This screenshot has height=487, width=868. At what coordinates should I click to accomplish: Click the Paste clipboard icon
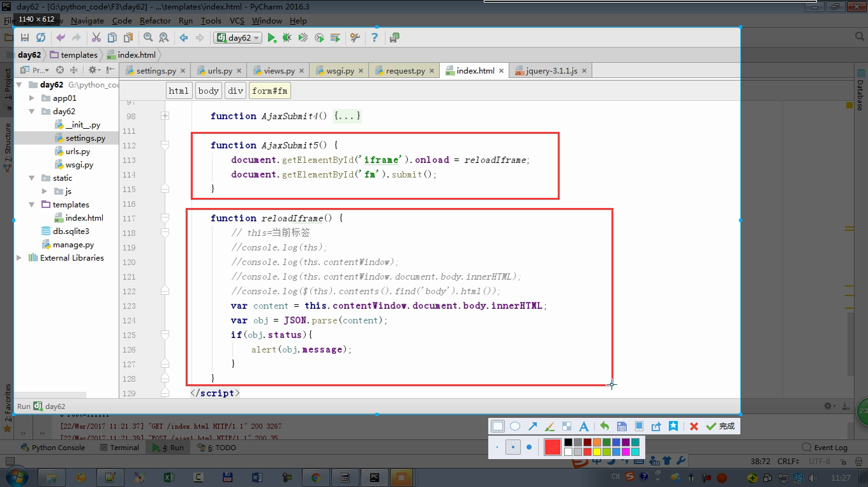pos(128,38)
